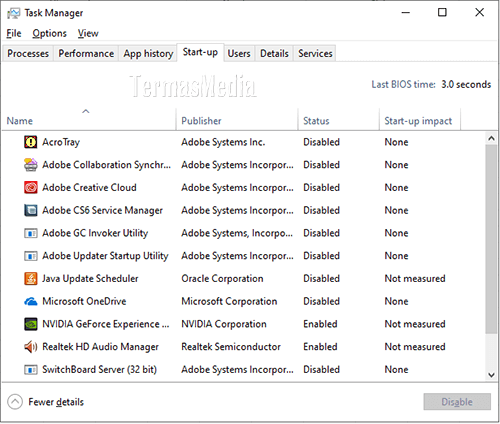
Task: Click the scrollbar down arrow
Action: pos(491,374)
